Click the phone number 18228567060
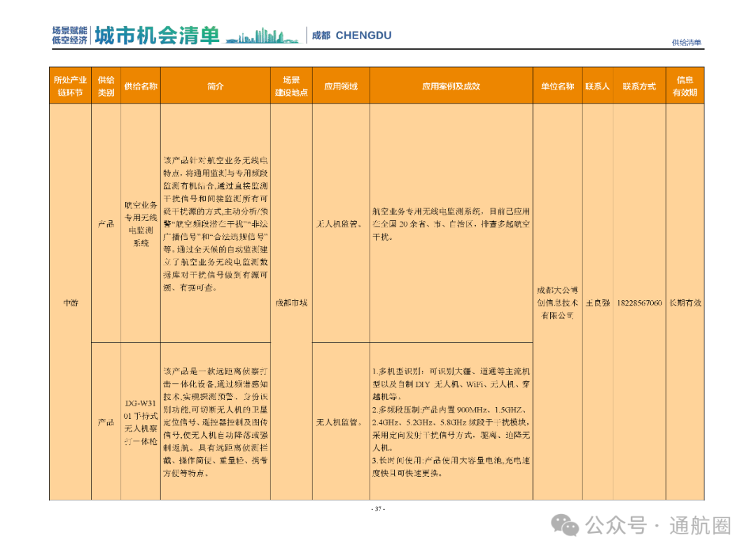756x556 pixels. [639, 303]
